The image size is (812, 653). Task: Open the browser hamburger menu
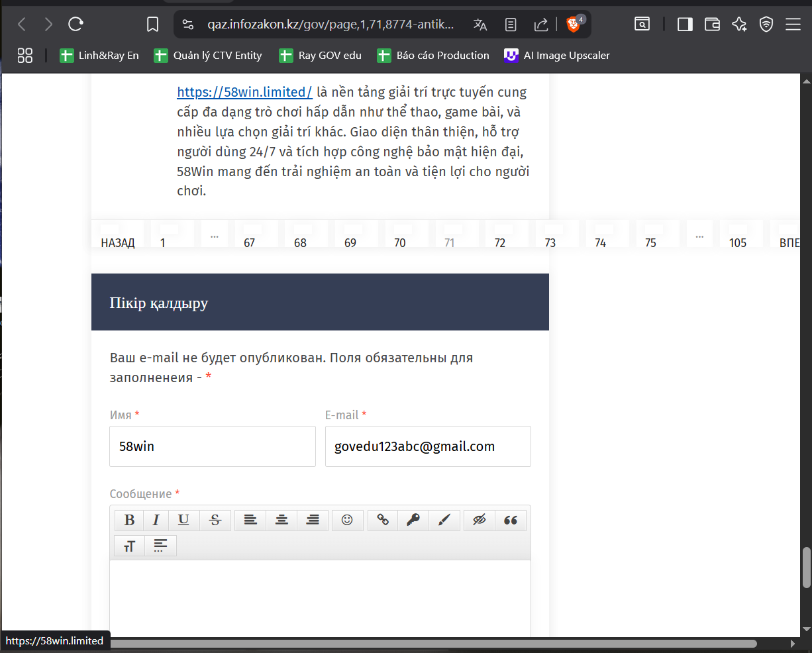point(793,25)
